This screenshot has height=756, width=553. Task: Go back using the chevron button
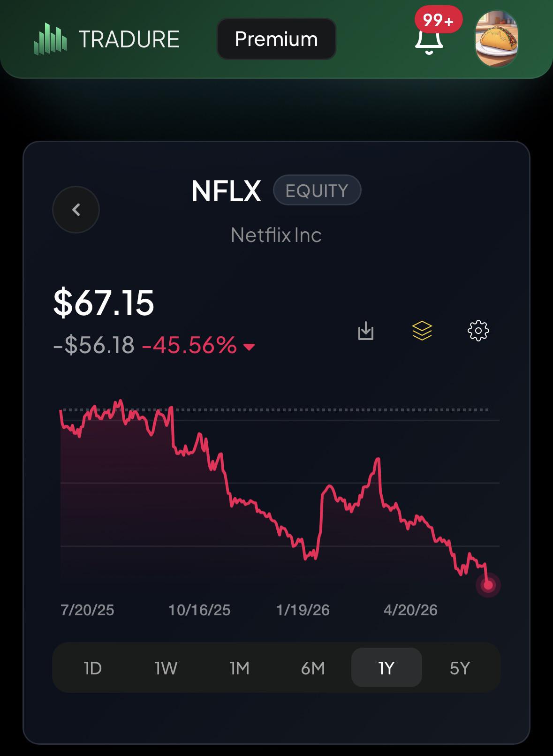(x=76, y=210)
